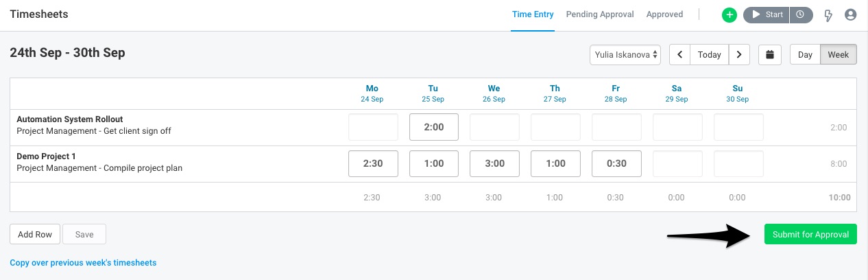Click the green plus add icon
Screen dimensions: 868x280
click(730, 14)
